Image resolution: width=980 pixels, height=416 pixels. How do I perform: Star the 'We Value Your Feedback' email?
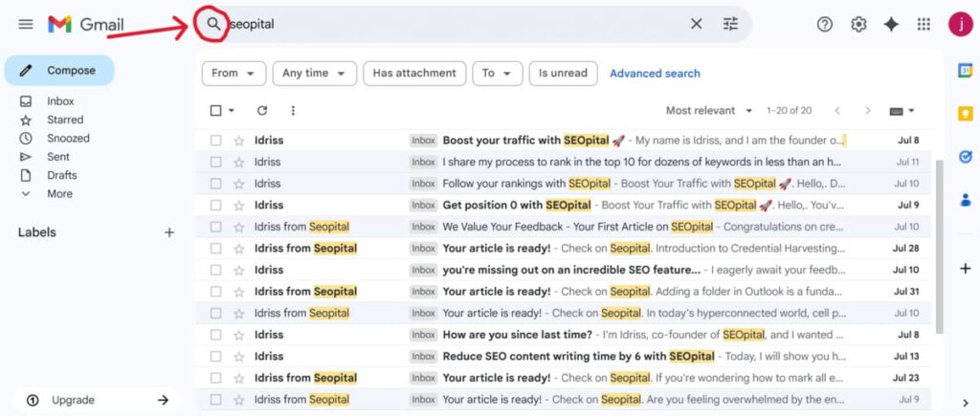pos(238,227)
